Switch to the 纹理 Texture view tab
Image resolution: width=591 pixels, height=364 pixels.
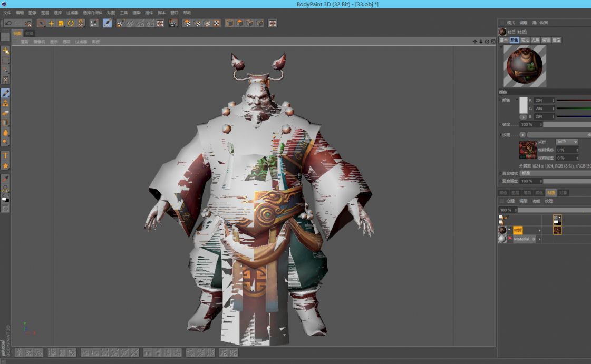(30, 34)
